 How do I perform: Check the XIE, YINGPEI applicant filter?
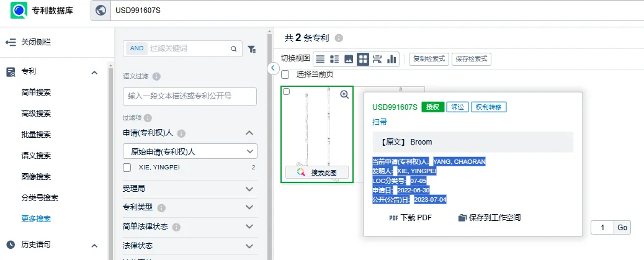[x=127, y=168]
